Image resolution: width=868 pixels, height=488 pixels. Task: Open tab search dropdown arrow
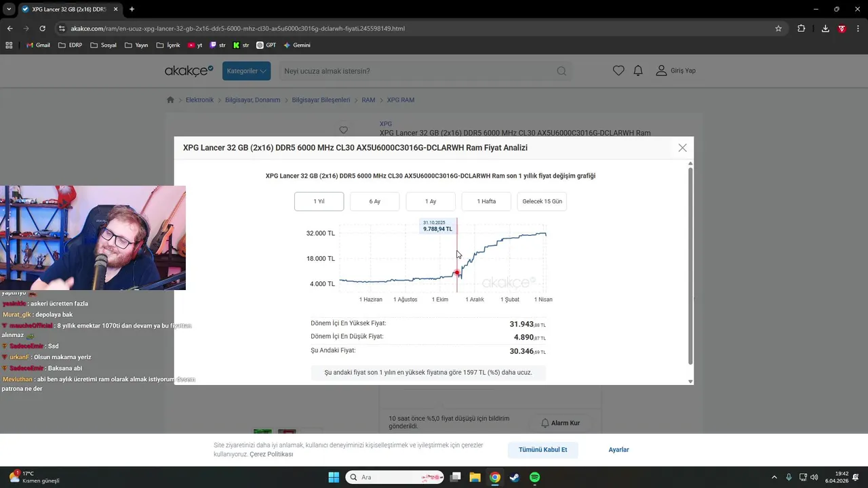coord(8,9)
